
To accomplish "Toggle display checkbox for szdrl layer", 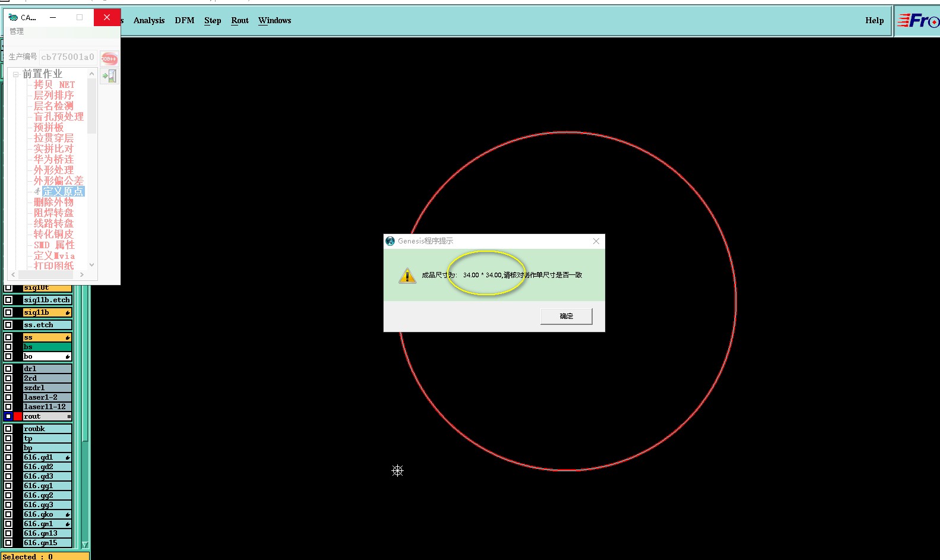I will point(8,388).
